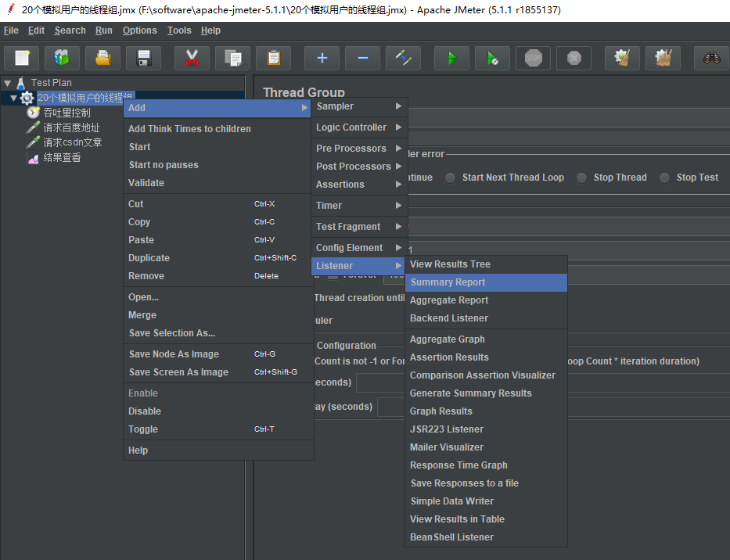Choose Summary Report listener
Image resolution: width=730 pixels, height=560 pixels.
[487, 282]
